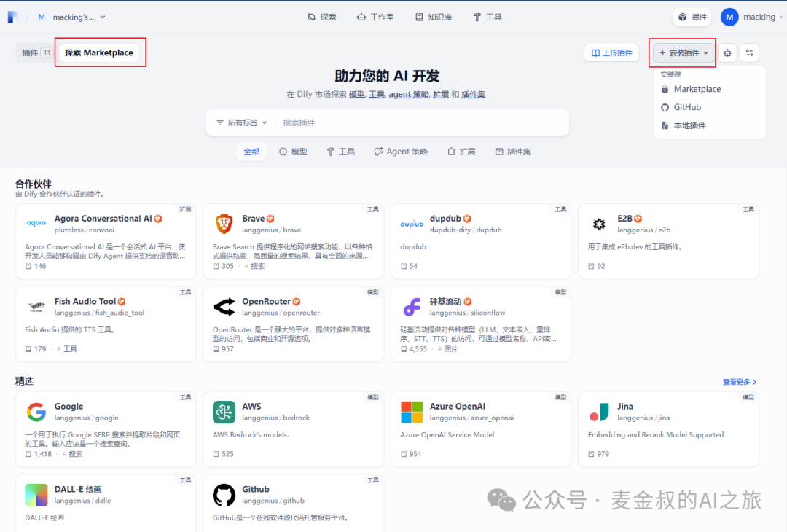The image size is (787, 532).
Task: Open the 所有标签 filter dropdown
Action: point(242,122)
